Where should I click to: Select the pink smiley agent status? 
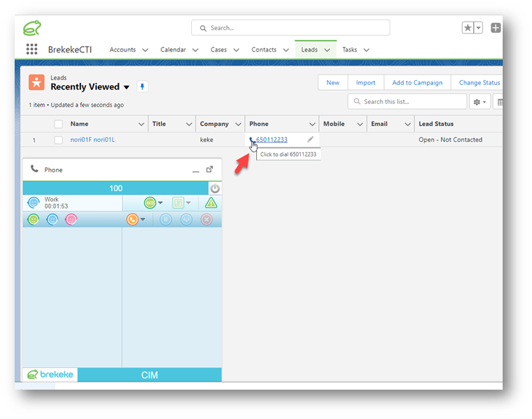(x=71, y=219)
